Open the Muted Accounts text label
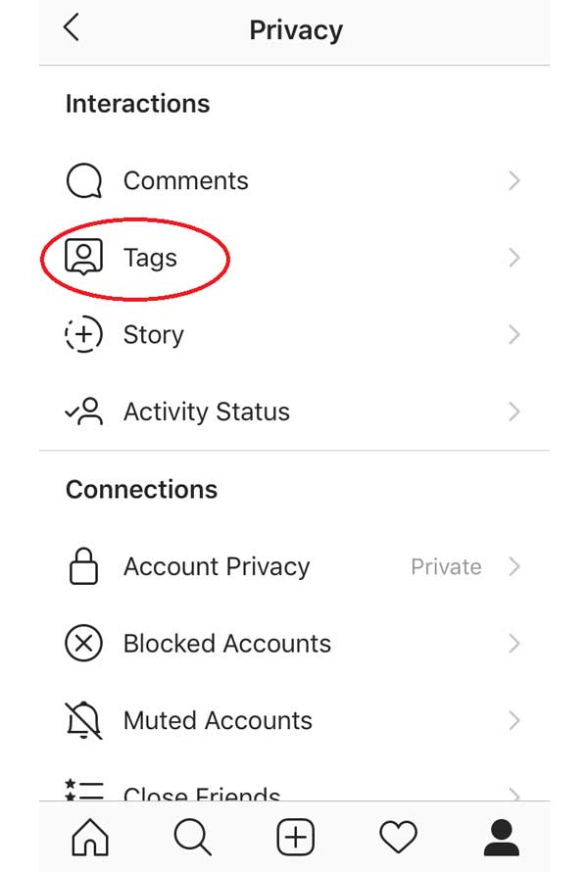The width and height of the screenshot is (588, 872). (218, 721)
